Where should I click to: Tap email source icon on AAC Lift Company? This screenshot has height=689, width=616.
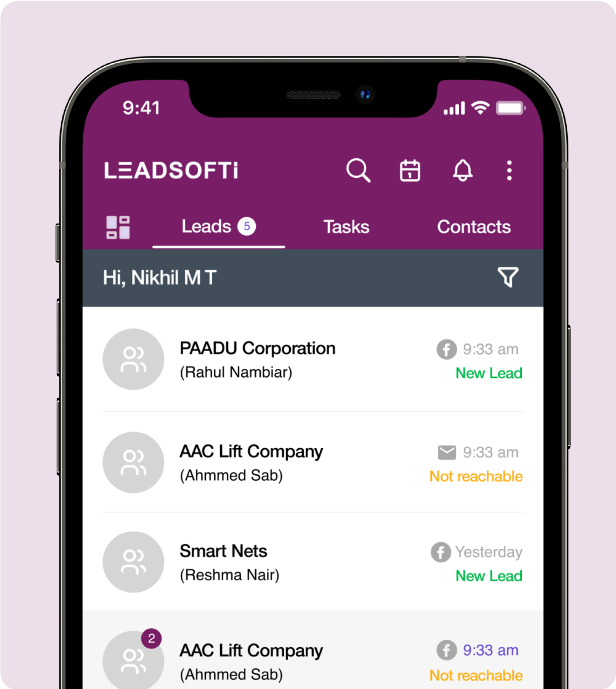[440, 447]
